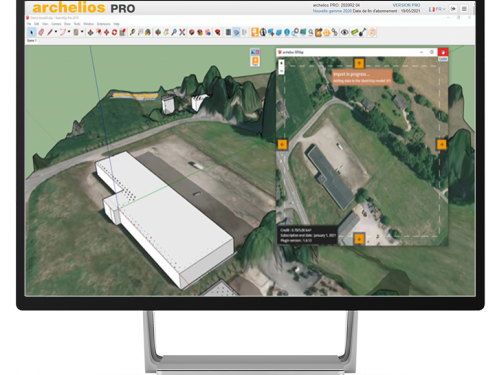Open the Camera menu
Image resolution: width=495 pixels, height=375 pixels.
56,24
